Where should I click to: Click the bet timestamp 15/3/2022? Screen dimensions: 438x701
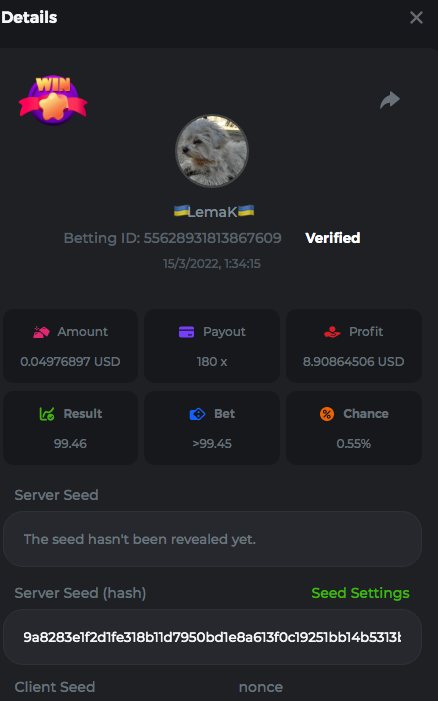tap(212, 263)
